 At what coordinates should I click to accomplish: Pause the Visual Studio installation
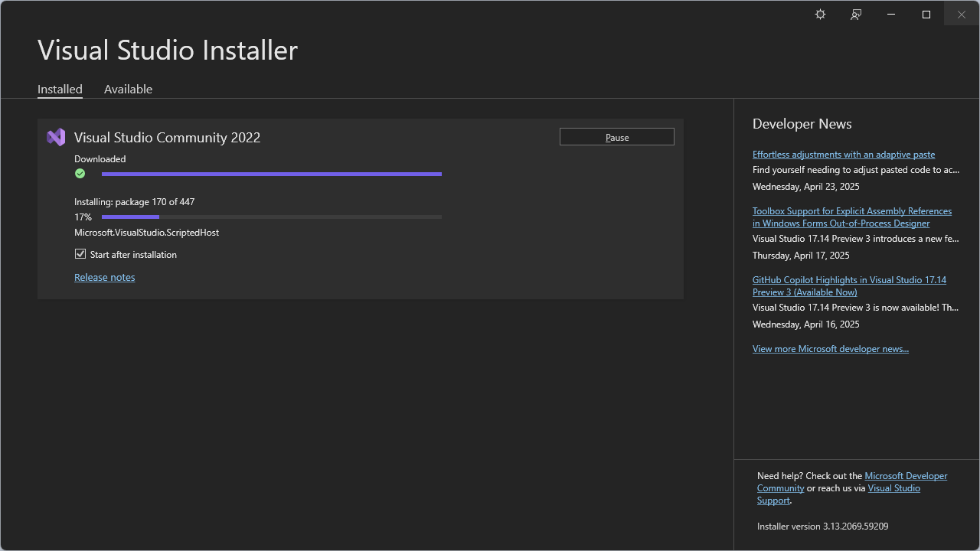616,136
